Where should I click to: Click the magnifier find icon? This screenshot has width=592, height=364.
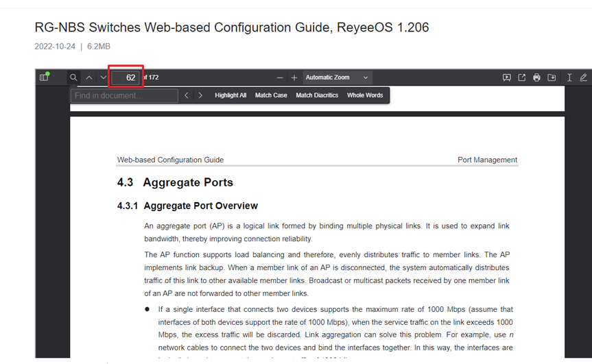pos(73,77)
